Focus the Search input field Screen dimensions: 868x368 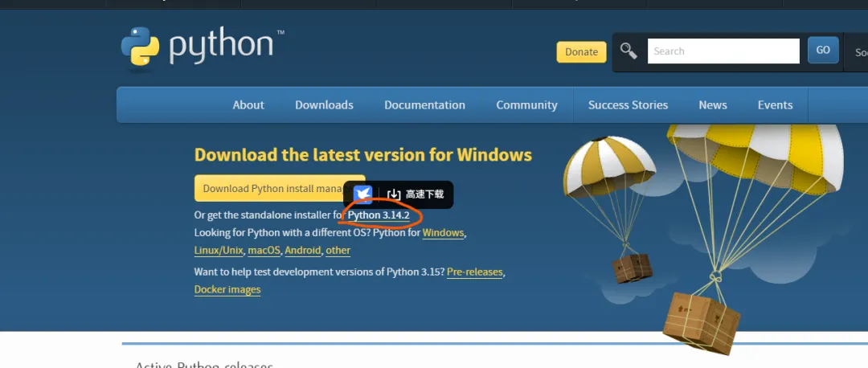723,51
